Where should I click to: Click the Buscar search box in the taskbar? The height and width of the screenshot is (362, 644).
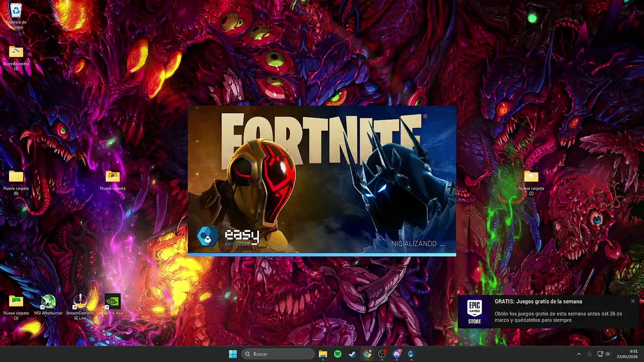click(x=278, y=354)
